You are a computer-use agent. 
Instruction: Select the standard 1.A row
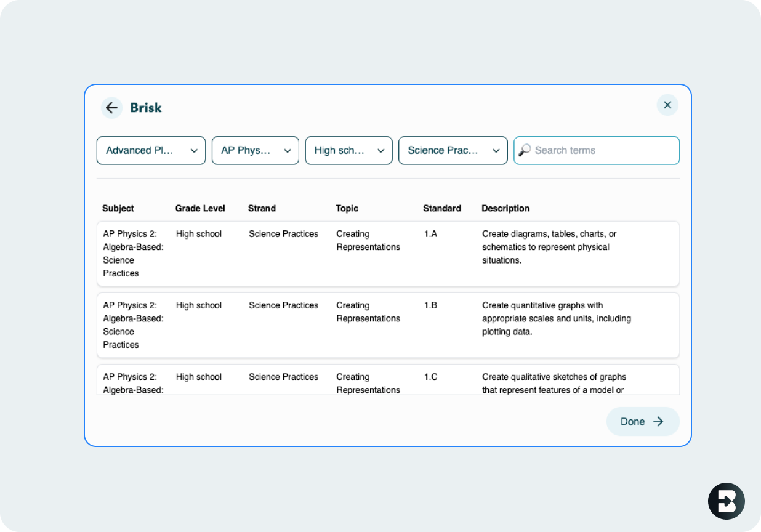[388, 254]
